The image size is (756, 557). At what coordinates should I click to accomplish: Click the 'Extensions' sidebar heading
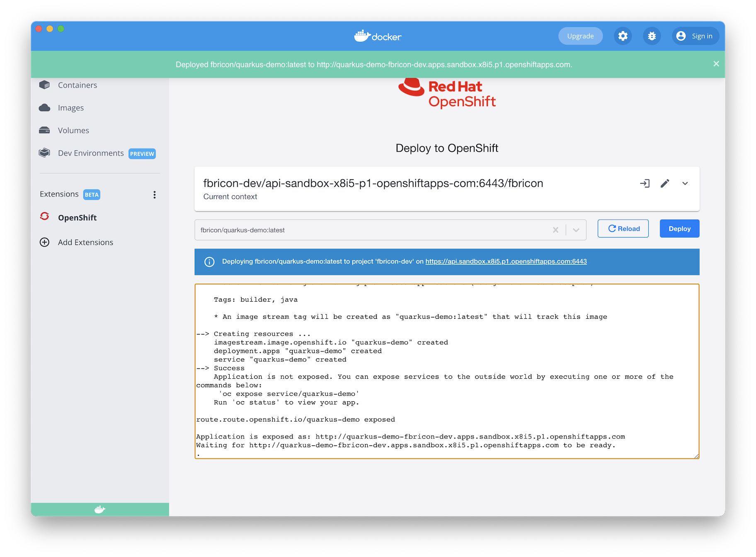pos(59,194)
